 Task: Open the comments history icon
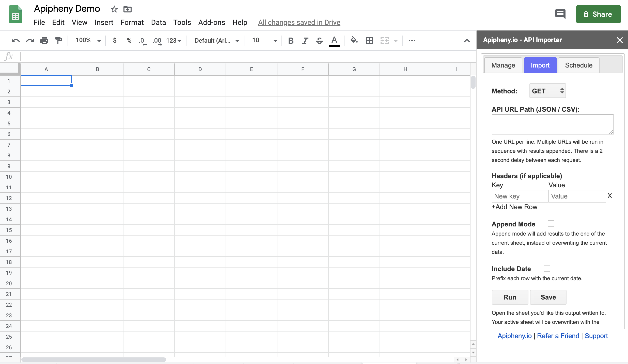pyautogui.click(x=560, y=14)
